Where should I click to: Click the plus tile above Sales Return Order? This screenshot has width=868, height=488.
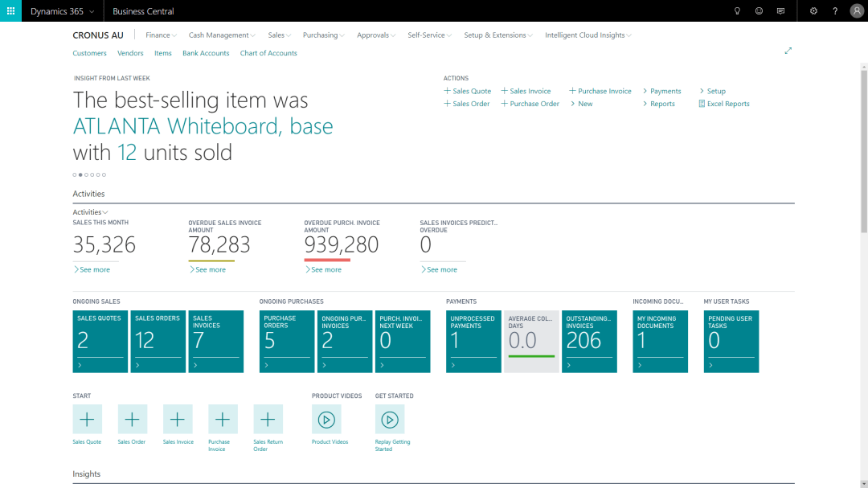tap(268, 420)
